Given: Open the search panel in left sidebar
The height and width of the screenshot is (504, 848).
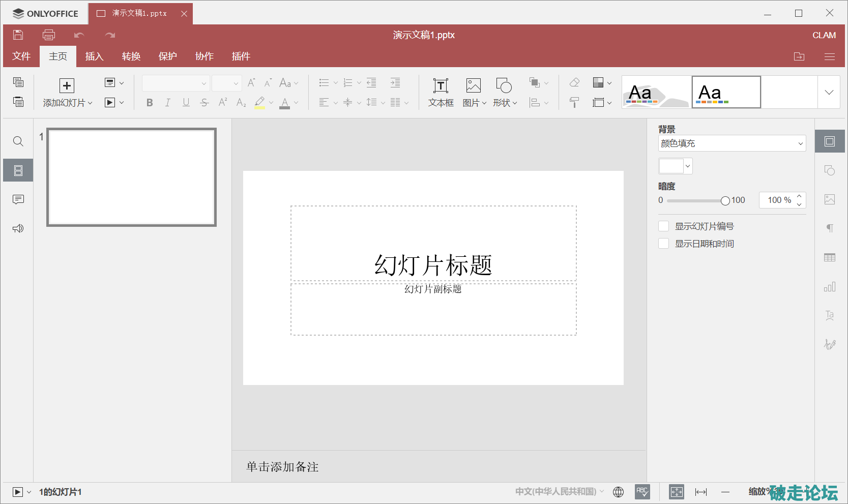Looking at the screenshot, I should (18, 141).
